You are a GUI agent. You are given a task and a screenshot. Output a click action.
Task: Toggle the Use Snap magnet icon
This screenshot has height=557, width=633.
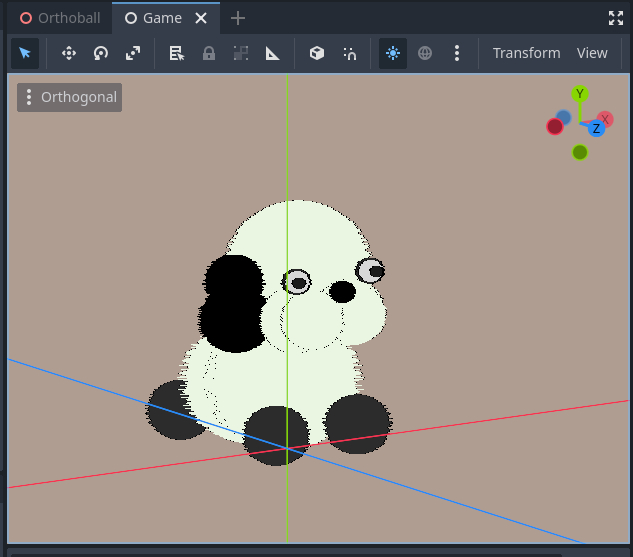point(349,53)
